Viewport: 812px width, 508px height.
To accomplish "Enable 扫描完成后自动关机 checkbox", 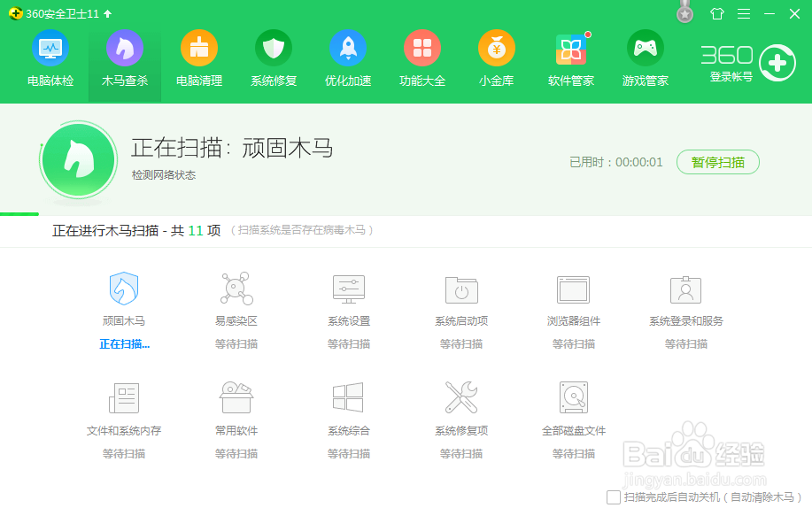I will click(x=614, y=497).
